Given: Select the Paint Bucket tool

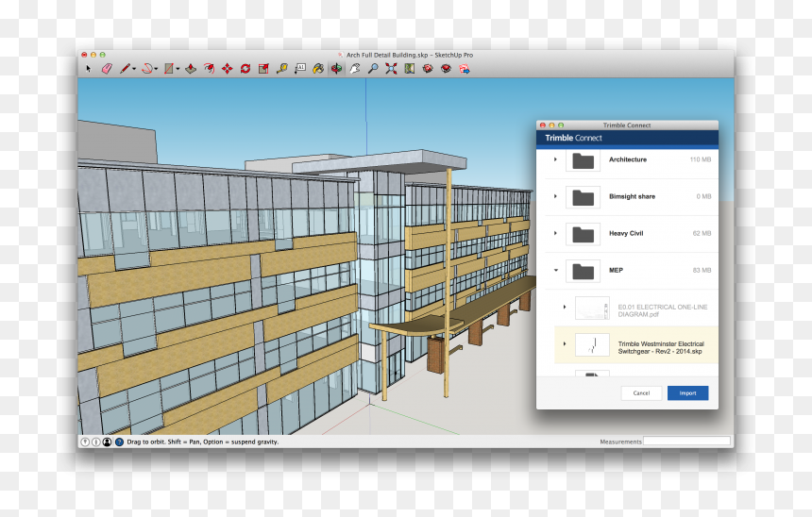Looking at the screenshot, I should coord(318,68).
